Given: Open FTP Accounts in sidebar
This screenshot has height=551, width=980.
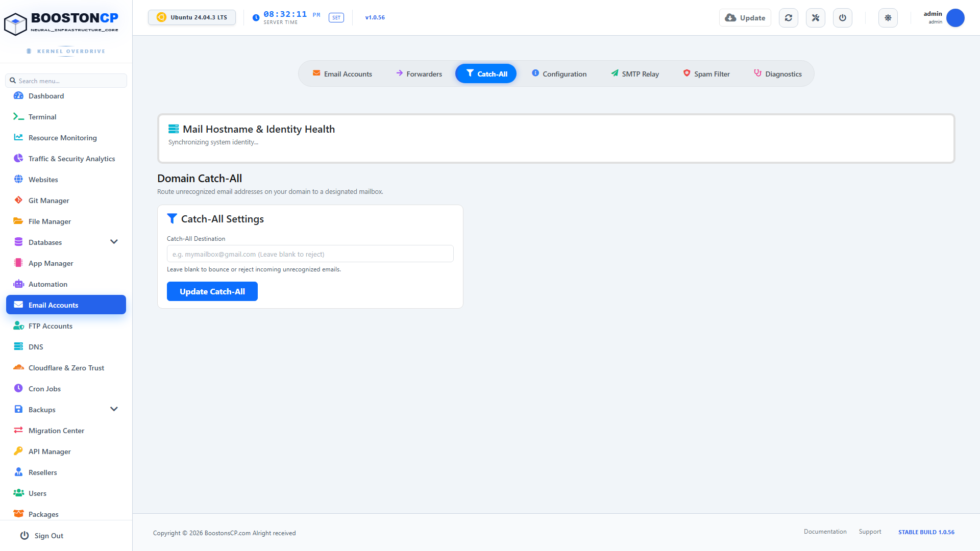Looking at the screenshot, I should (66, 326).
